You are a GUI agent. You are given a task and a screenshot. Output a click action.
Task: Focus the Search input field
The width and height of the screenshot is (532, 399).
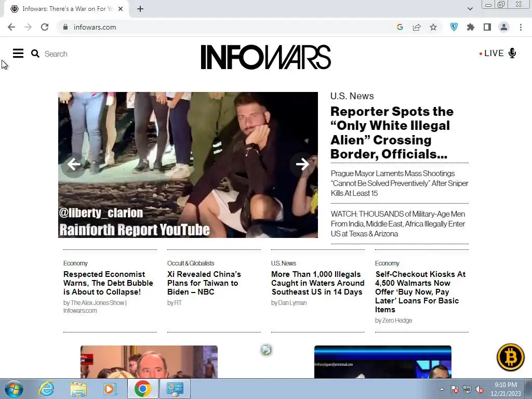(56, 54)
